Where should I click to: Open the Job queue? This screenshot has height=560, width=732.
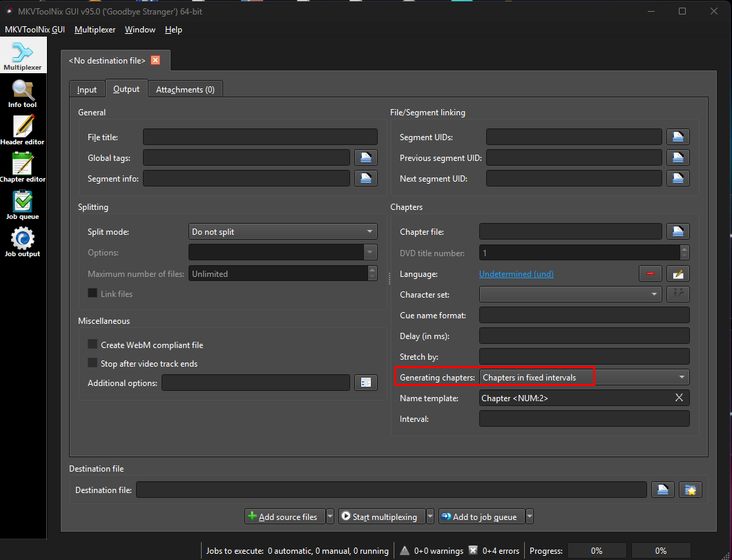22,205
